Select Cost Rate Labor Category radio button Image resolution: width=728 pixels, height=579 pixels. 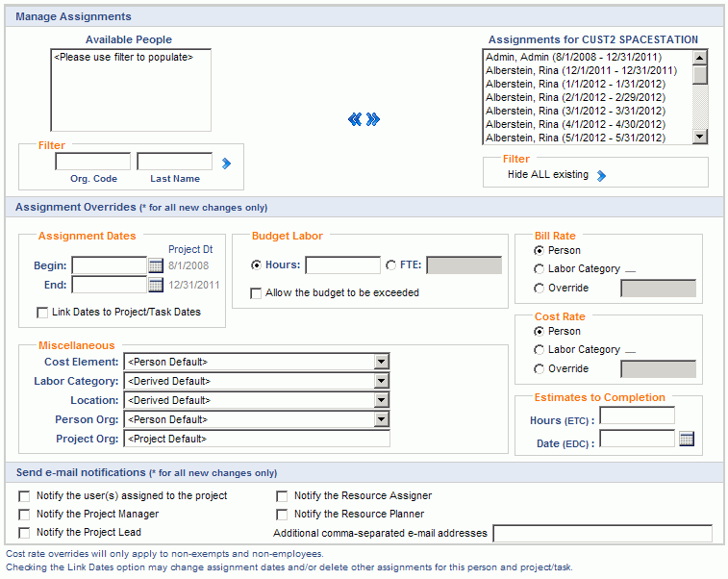coord(539,350)
